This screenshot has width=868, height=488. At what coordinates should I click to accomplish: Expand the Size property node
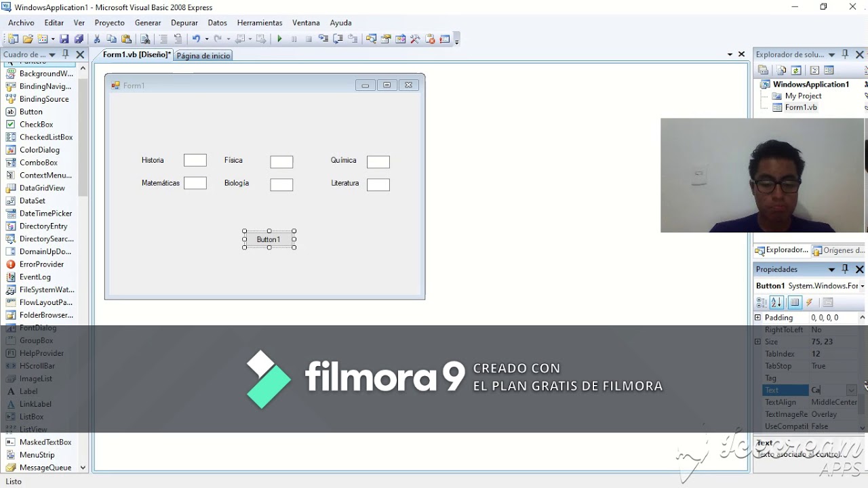[757, 342]
